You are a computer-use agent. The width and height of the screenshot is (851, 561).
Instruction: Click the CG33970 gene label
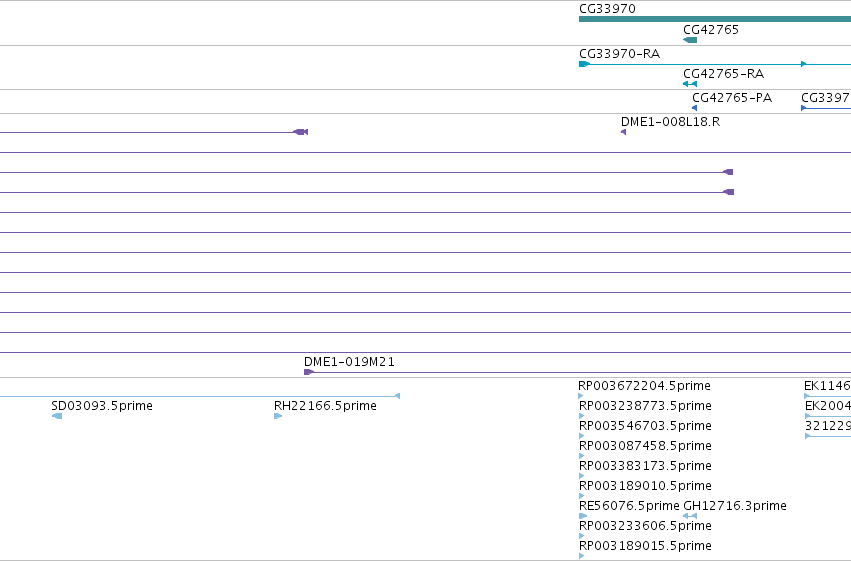point(607,9)
